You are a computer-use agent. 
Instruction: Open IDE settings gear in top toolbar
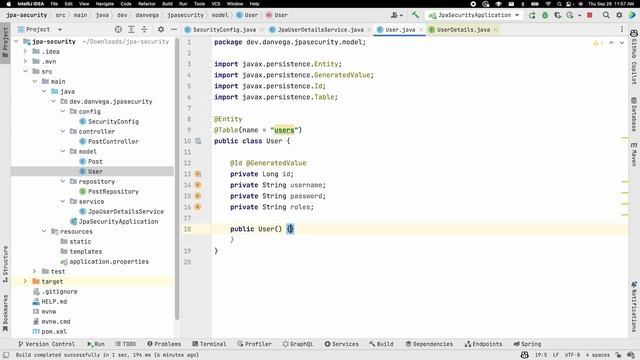point(619,15)
